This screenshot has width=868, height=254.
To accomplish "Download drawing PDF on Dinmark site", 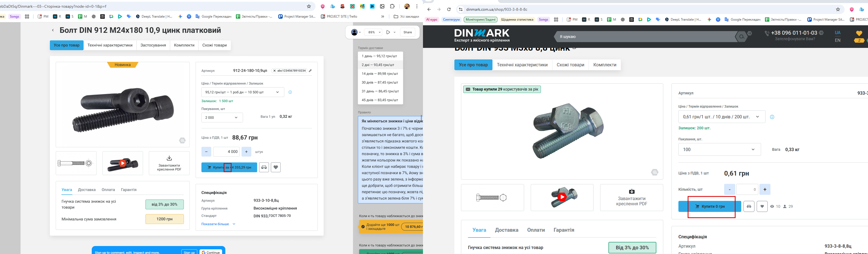I will pos(632,198).
